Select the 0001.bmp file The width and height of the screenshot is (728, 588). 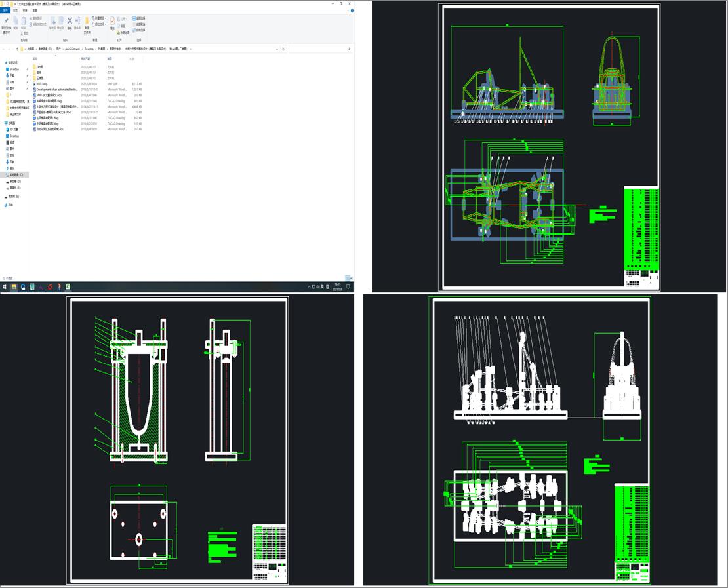tap(42, 84)
